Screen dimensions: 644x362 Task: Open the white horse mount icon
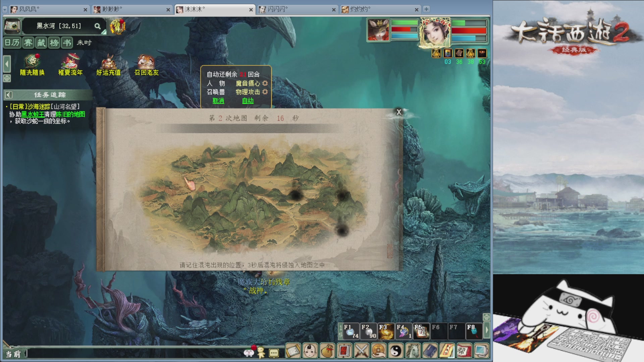point(413,351)
